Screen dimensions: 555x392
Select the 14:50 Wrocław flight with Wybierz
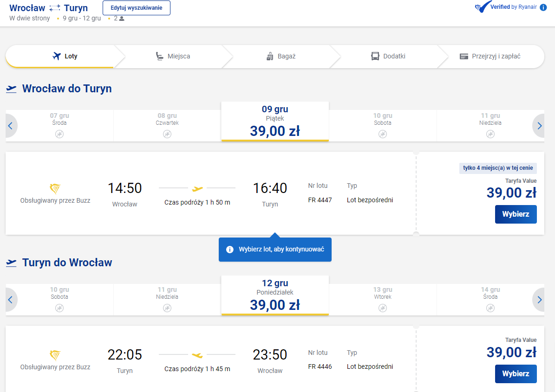click(x=516, y=214)
